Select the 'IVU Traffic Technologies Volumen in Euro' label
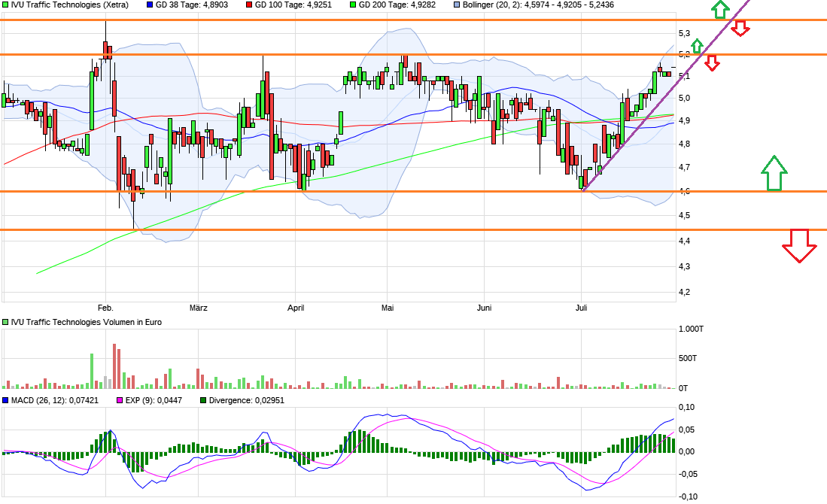 pos(87,322)
